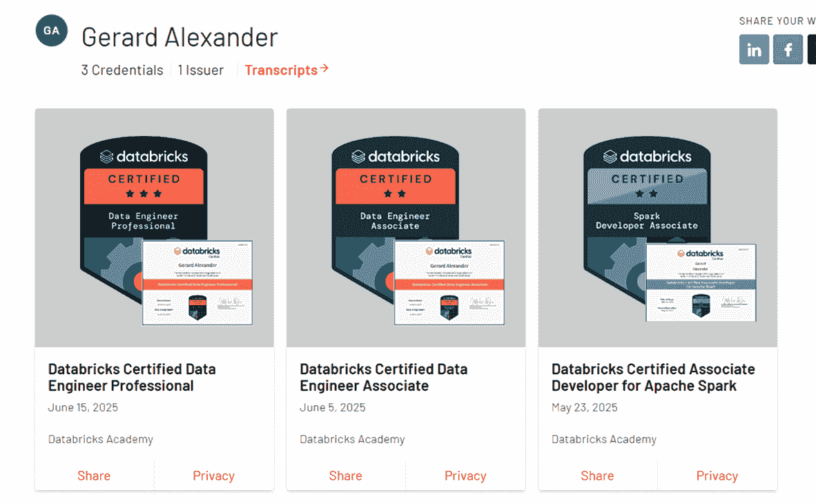816x504 pixels.
Task: Open Databricks Certified Data Engineer Professional title
Action: pos(132,378)
